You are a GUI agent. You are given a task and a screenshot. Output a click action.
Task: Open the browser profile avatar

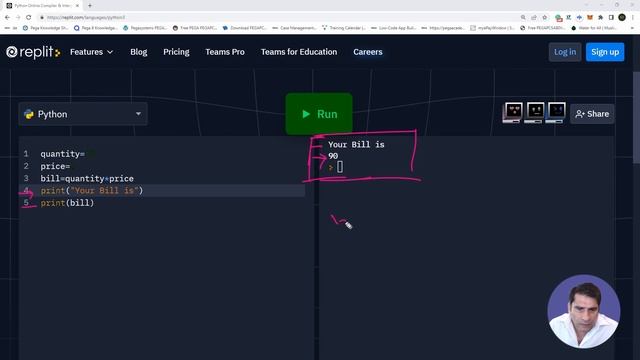622,18
